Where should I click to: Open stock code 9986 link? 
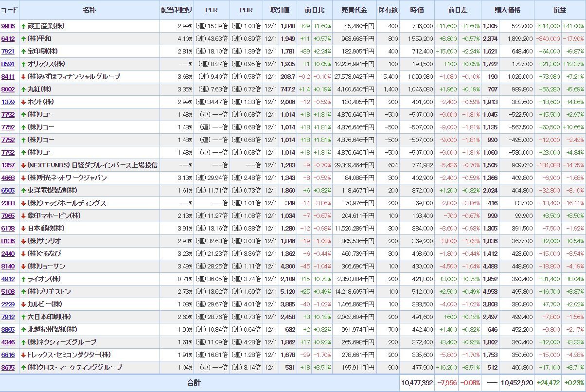[8, 26]
